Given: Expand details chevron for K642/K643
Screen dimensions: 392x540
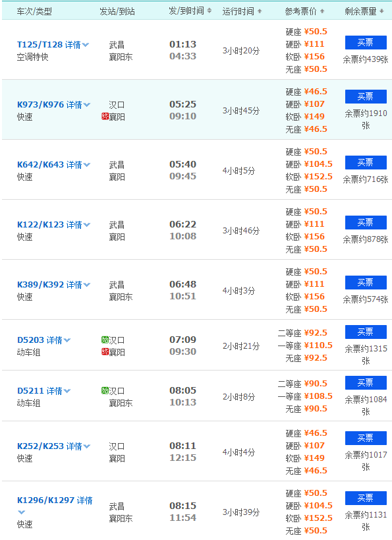Looking at the screenshot, I should point(87,165).
